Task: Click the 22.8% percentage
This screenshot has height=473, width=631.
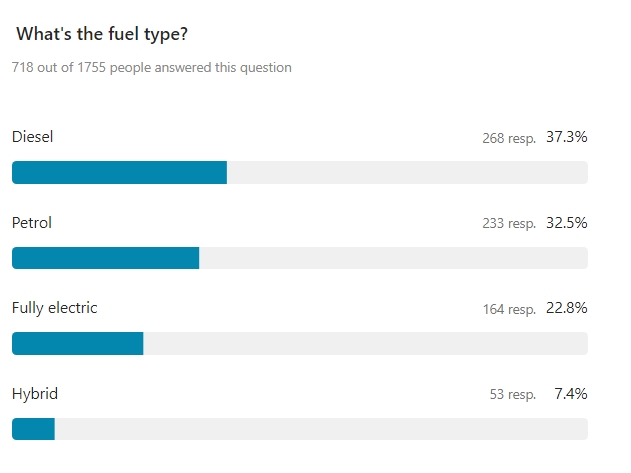Action: click(x=567, y=308)
